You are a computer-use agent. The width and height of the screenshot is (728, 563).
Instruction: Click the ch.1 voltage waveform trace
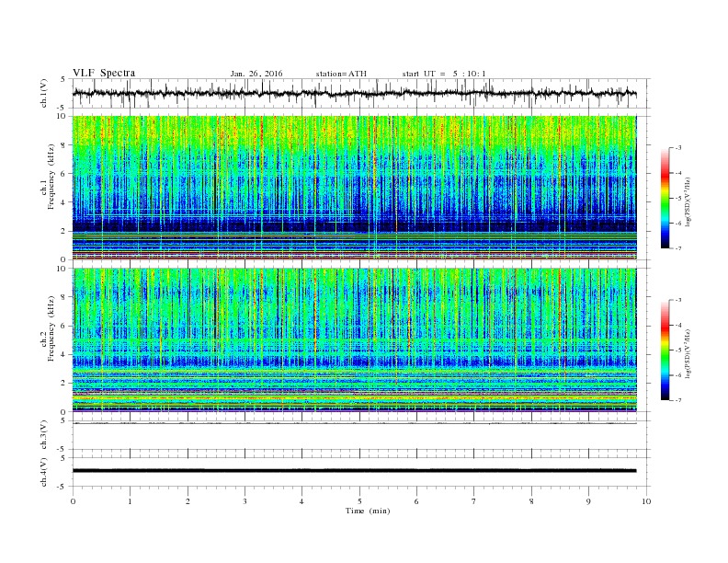pos(354,93)
